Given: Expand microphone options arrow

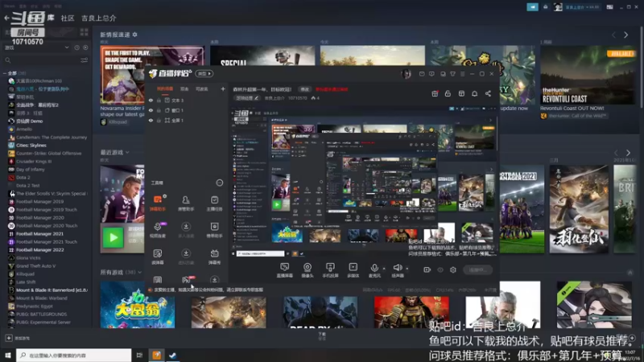Looking at the screenshot, I should 384,269.
